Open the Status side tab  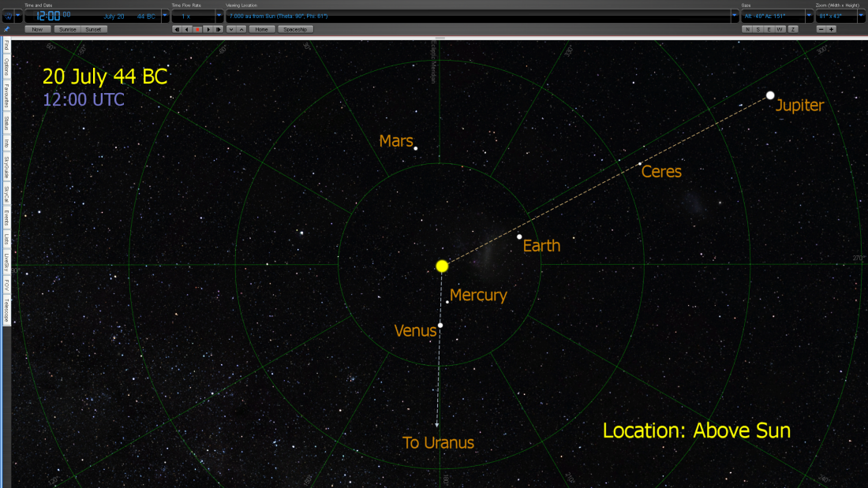point(6,124)
